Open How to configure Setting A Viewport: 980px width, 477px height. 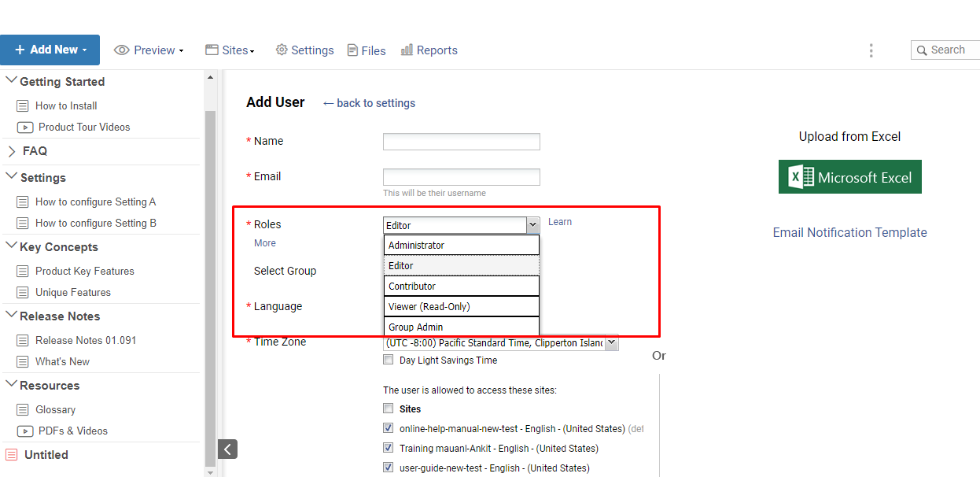[95, 202]
